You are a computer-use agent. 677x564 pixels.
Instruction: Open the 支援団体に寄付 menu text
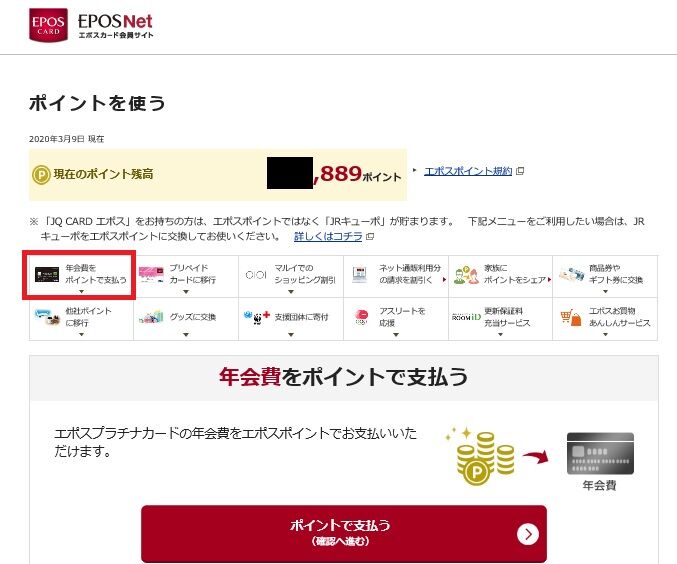point(301,317)
